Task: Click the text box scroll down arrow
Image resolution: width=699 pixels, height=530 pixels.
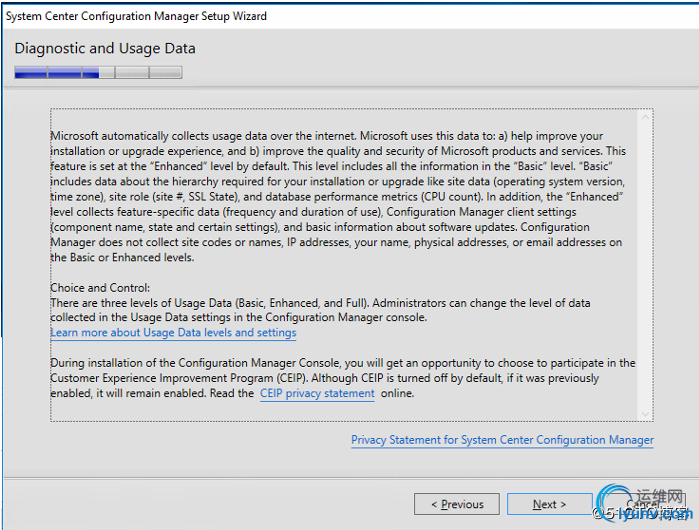Action: point(645,414)
